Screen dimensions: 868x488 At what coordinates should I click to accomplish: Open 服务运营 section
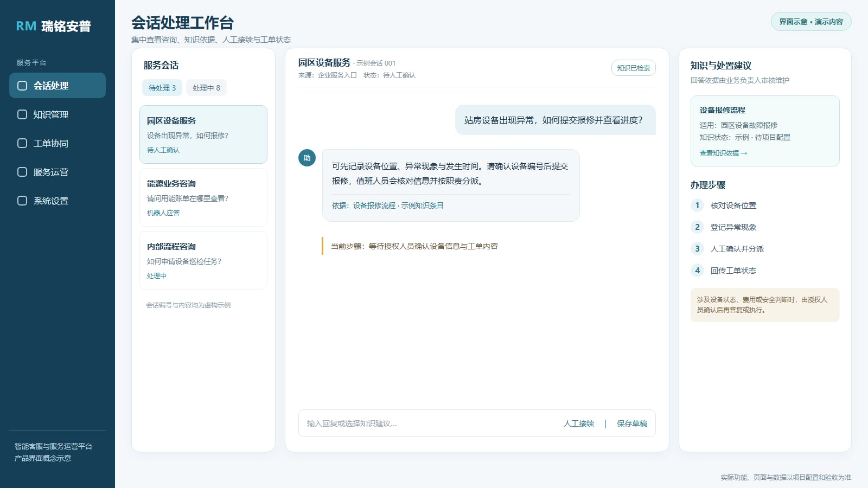point(58,172)
